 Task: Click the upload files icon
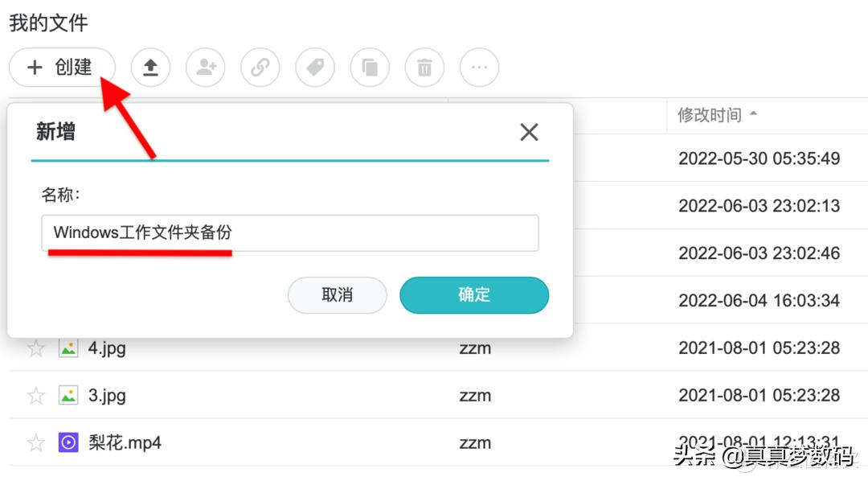pos(150,68)
